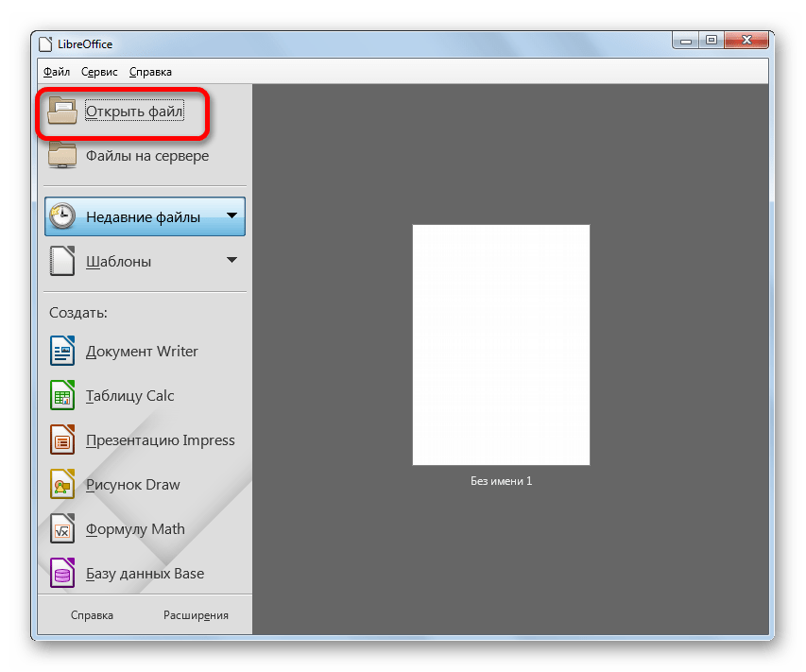
Task: Open the Сервис menu
Action: [99, 72]
